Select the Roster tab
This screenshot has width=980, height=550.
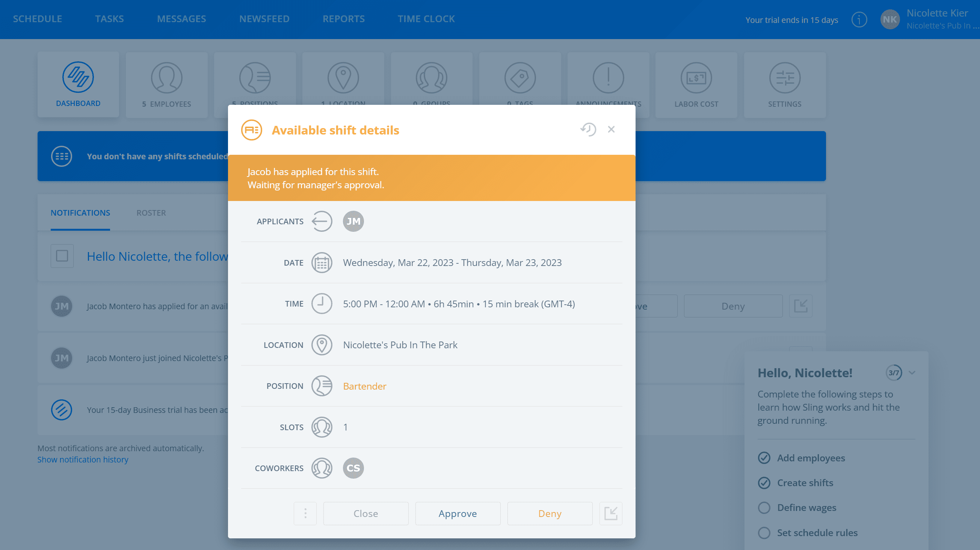click(x=151, y=213)
